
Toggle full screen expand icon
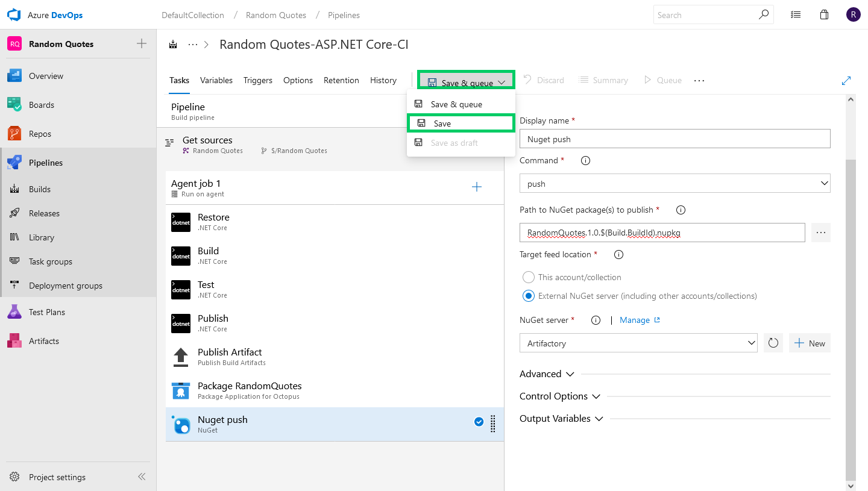tap(846, 80)
